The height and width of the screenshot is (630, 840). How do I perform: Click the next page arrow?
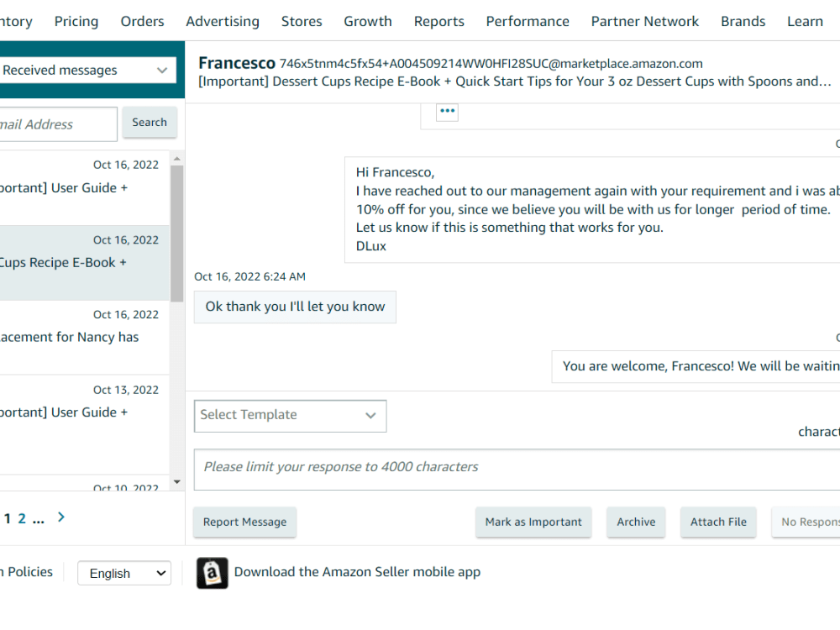61,517
